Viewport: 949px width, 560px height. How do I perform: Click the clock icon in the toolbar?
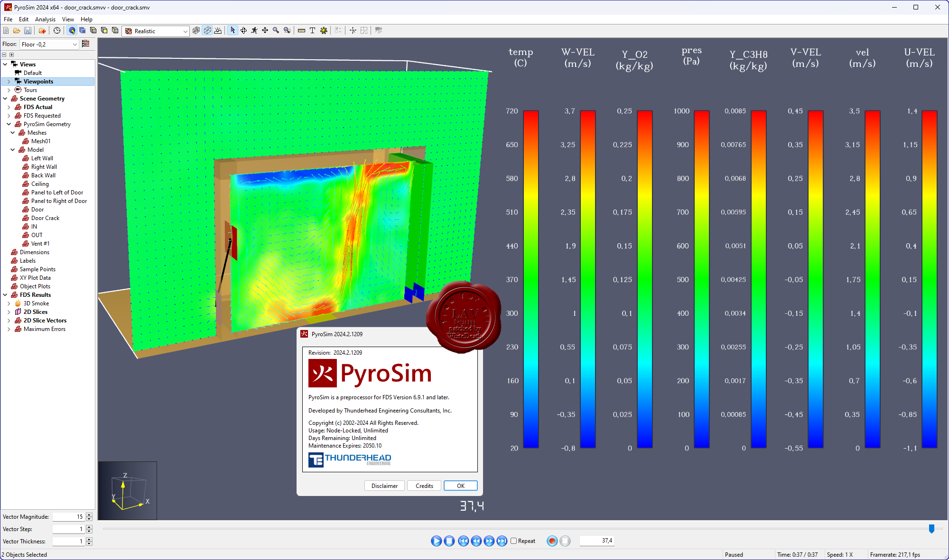click(57, 30)
